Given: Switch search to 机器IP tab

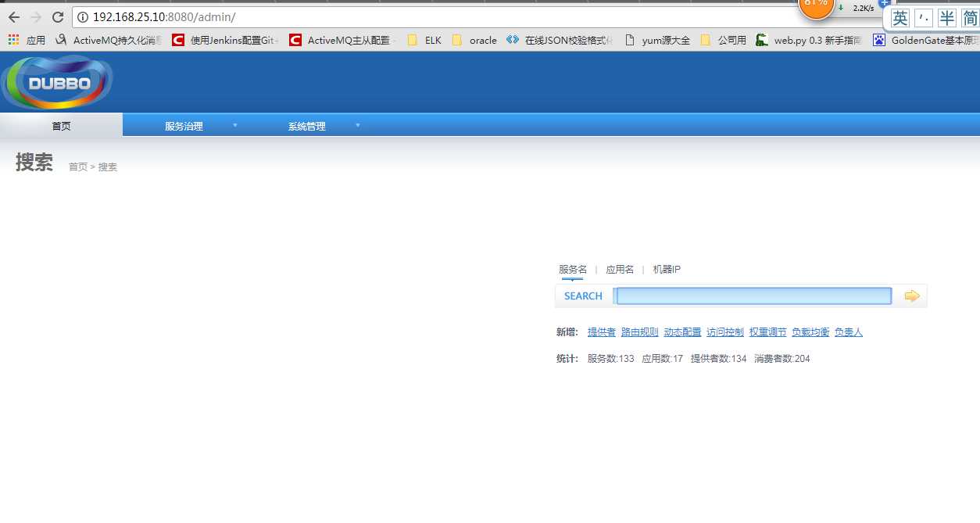Looking at the screenshot, I should (x=667, y=269).
